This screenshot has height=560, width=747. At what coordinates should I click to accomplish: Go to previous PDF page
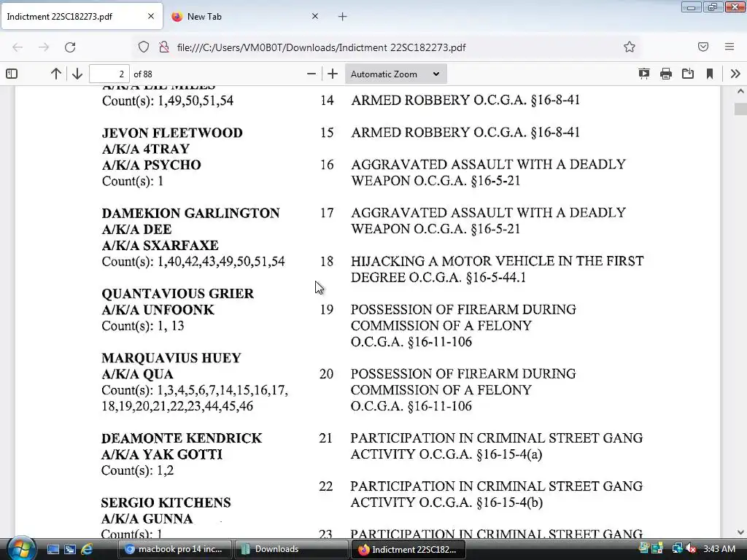pos(55,74)
